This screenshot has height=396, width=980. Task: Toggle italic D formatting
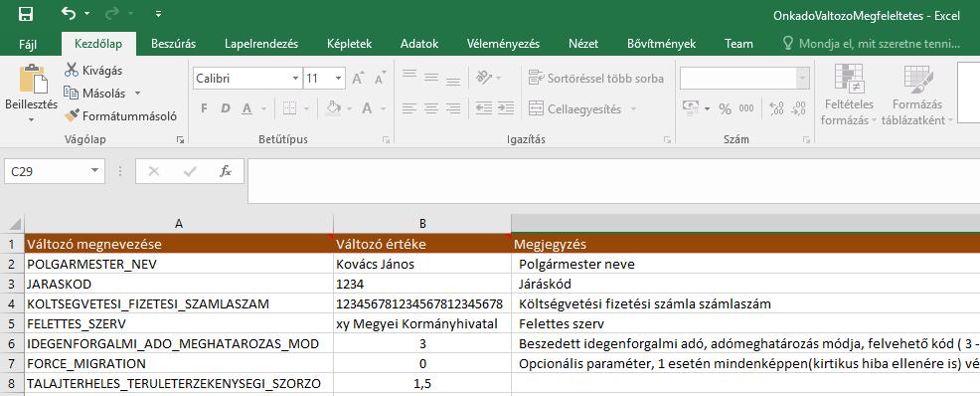point(225,108)
